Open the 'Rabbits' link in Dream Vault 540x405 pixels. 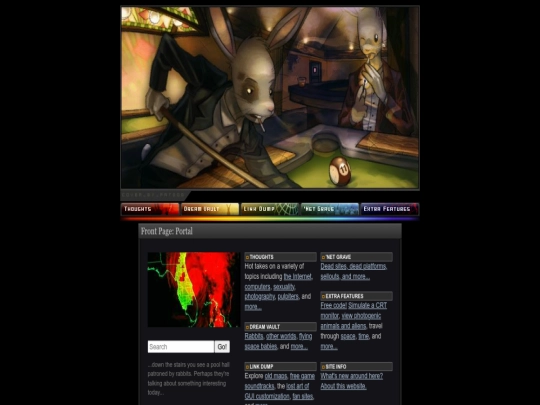[x=254, y=336]
